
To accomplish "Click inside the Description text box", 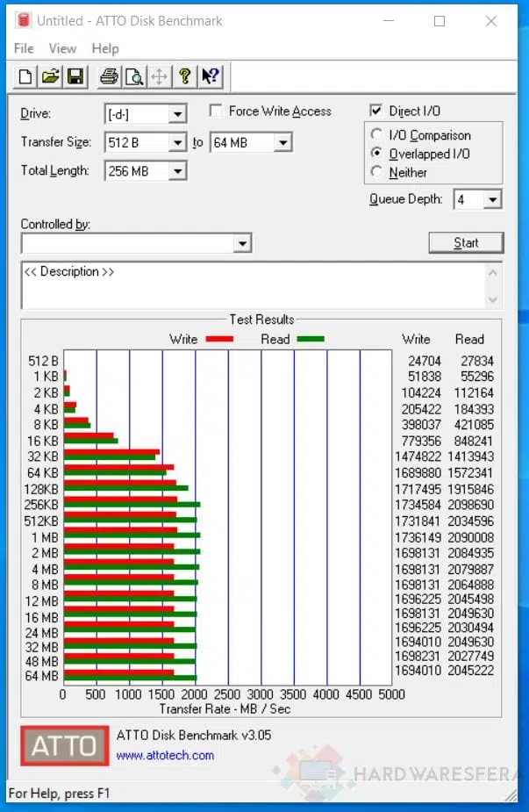I will [254, 285].
